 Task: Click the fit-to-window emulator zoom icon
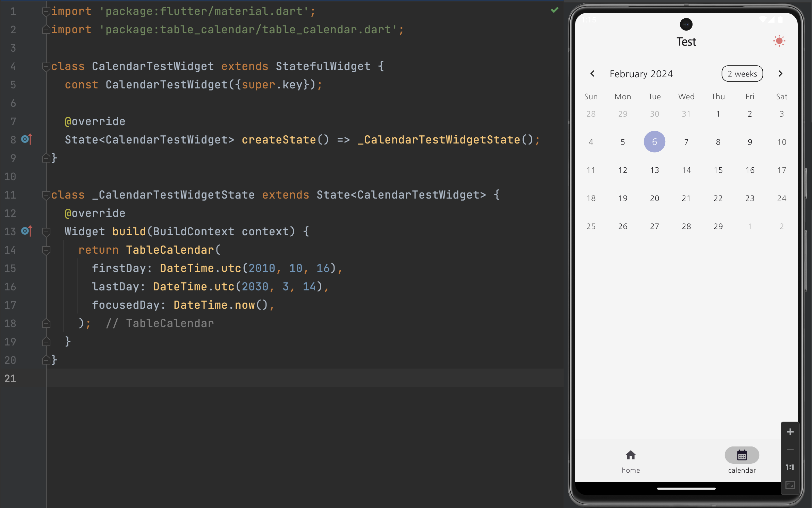point(790,485)
